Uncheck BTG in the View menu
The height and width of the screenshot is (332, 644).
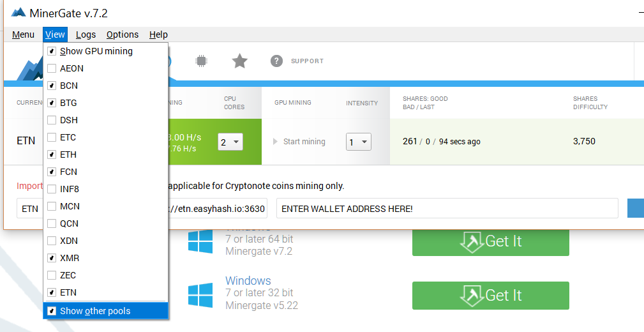52,103
